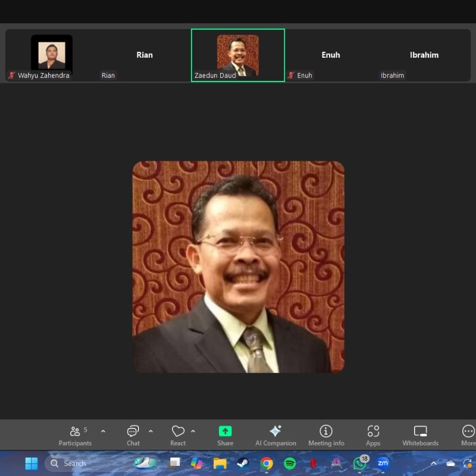Open the Chat panel
The height and width of the screenshot is (476, 476).
[133, 436]
